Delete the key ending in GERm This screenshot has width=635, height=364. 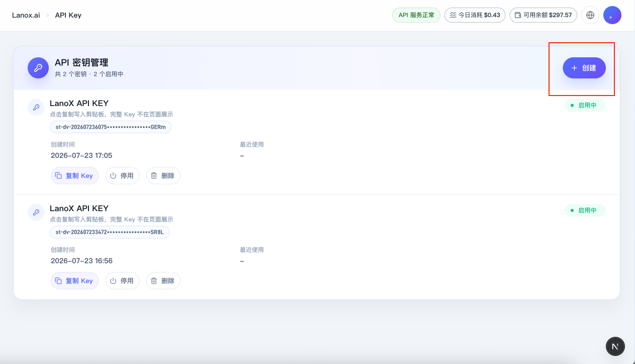point(163,175)
